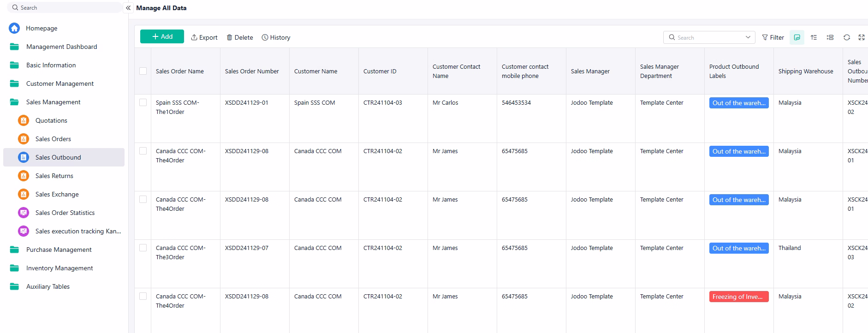
Task: Expand the Purchase Management folder
Action: click(x=59, y=250)
